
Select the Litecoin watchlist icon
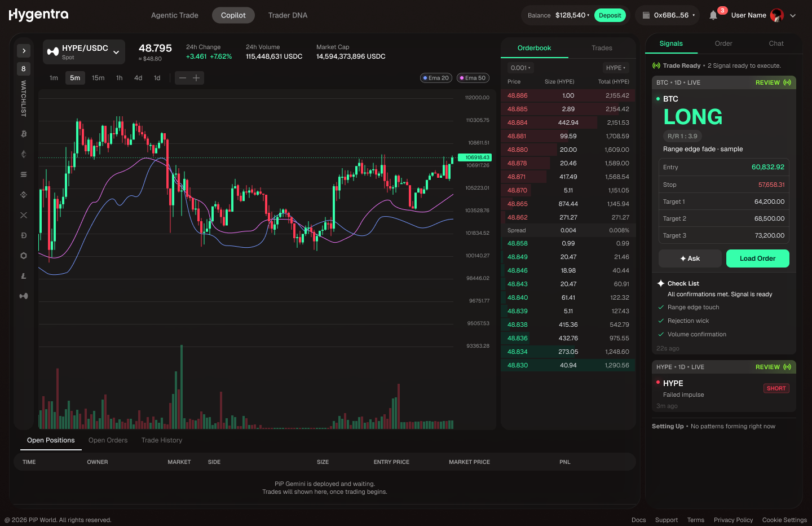point(24,276)
